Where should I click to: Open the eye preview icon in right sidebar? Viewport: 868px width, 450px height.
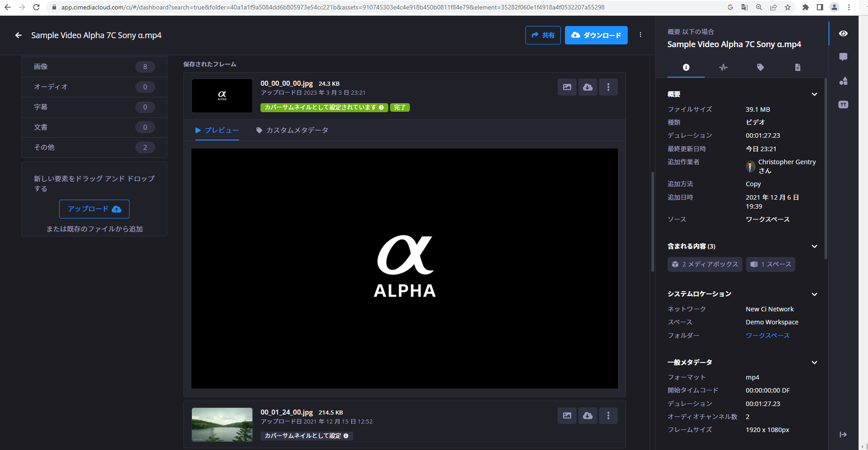pos(843,34)
